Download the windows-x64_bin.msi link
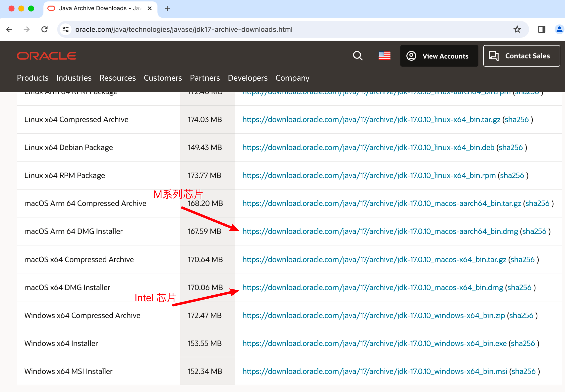This screenshot has height=392, width=565. pyautogui.click(x=375, y=371)
